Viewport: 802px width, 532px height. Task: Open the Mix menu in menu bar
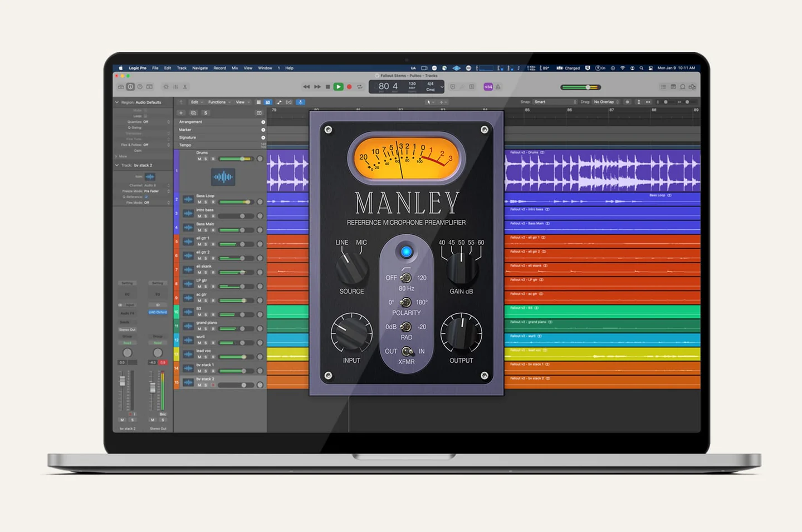234,68
